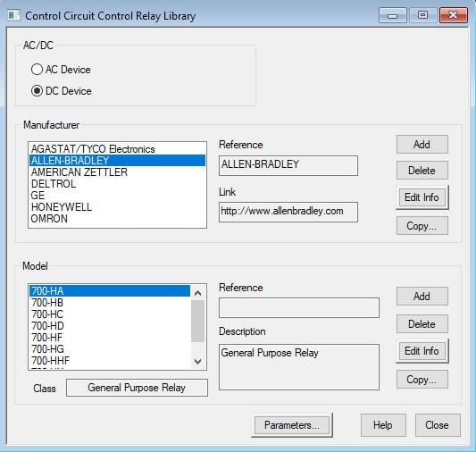
Task: Edit Info for the model
Action: pos(422,351)
